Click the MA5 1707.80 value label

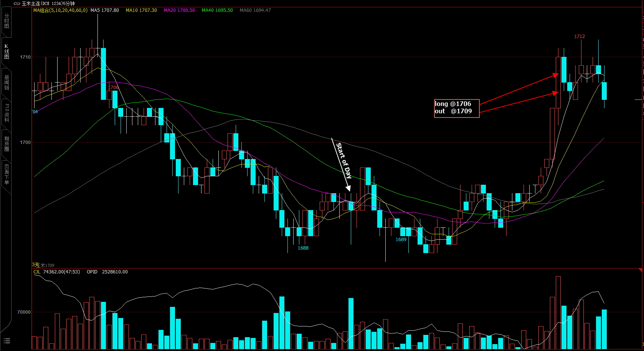click(x=105, y=10)
